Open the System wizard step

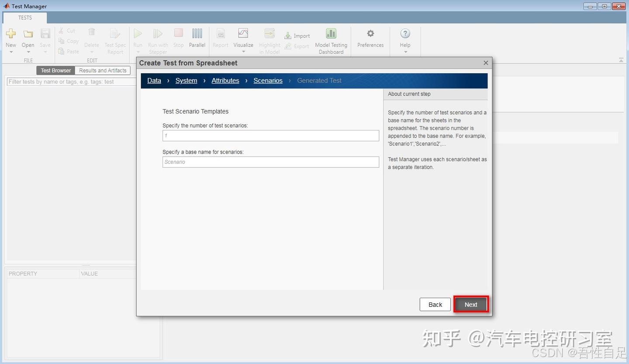[x=186, y=80]
